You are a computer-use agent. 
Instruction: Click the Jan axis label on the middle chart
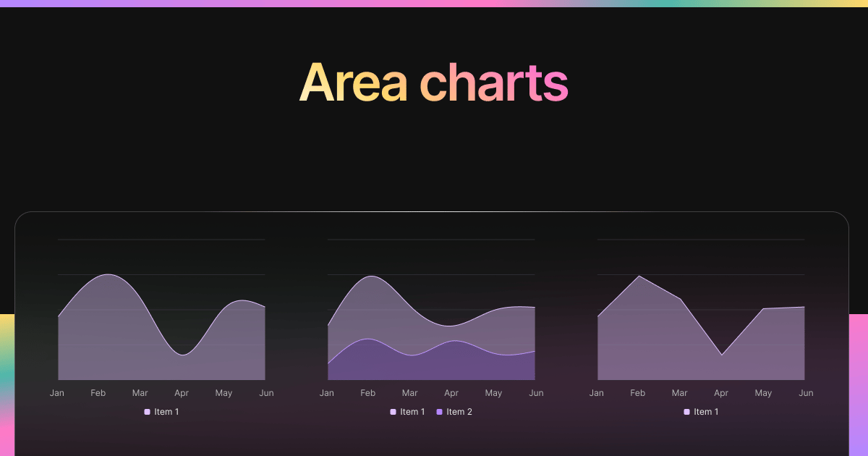pos(326,393)
